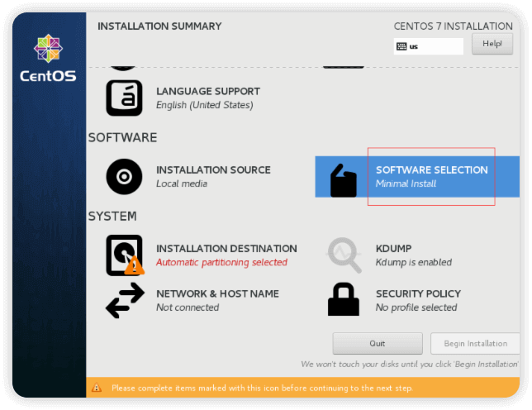Open Language Support icon
Image resolution: width=532 pixels, height=410 pixels.
[x=124, y=98]
